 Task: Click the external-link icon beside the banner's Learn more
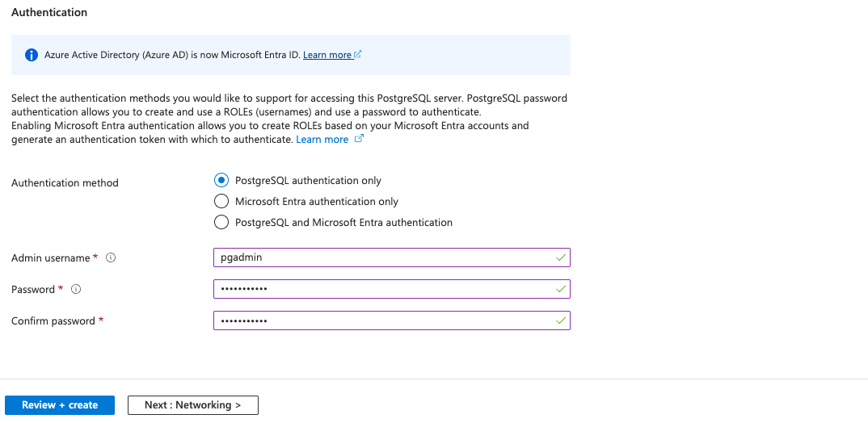358,55
